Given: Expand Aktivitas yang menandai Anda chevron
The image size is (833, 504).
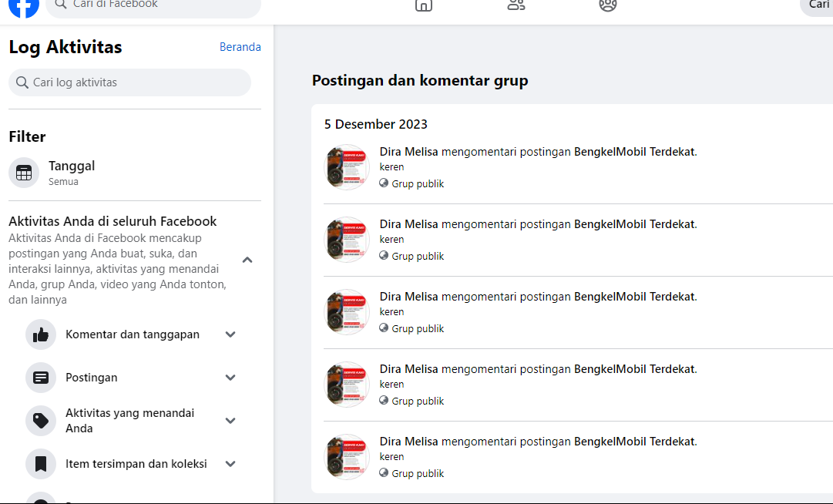Looking at the screenshot, I should pos(230,421).
